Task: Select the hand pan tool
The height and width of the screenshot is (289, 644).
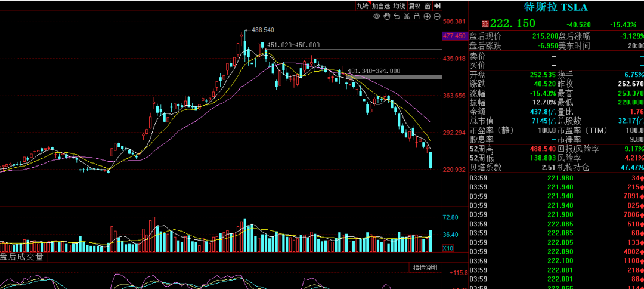Action: click(386, 16)
